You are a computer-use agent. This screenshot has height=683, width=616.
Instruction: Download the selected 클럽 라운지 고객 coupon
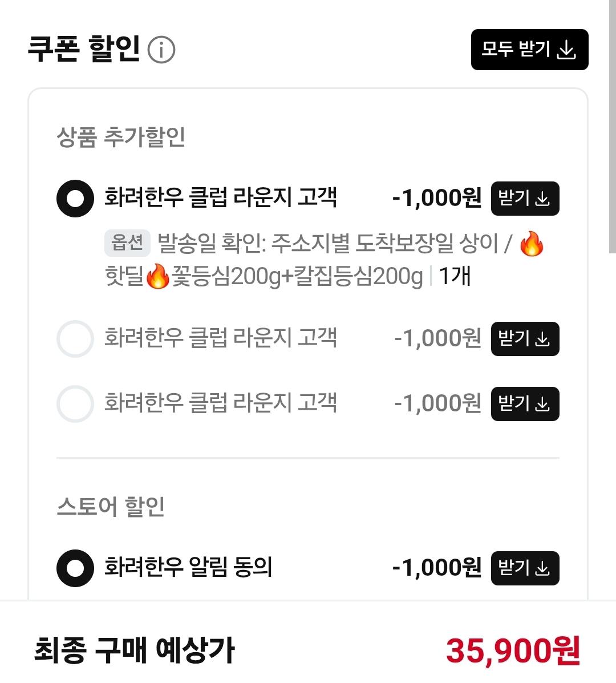pos(525,199)
